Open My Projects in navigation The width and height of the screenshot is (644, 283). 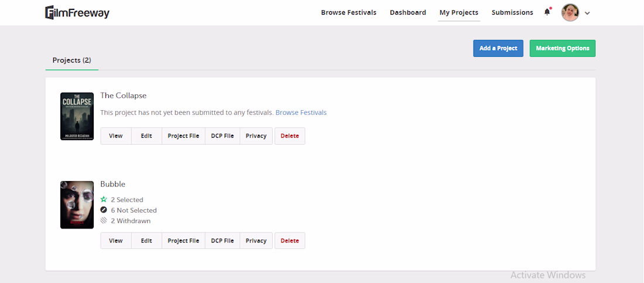pyautogui.click(x=459, y=13)
